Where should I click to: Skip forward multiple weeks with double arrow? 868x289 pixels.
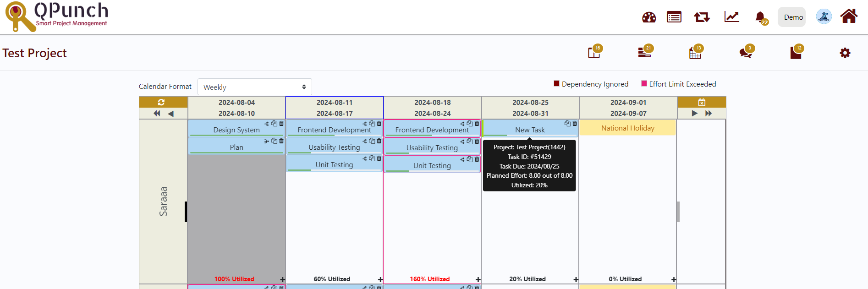pos(709,114)
